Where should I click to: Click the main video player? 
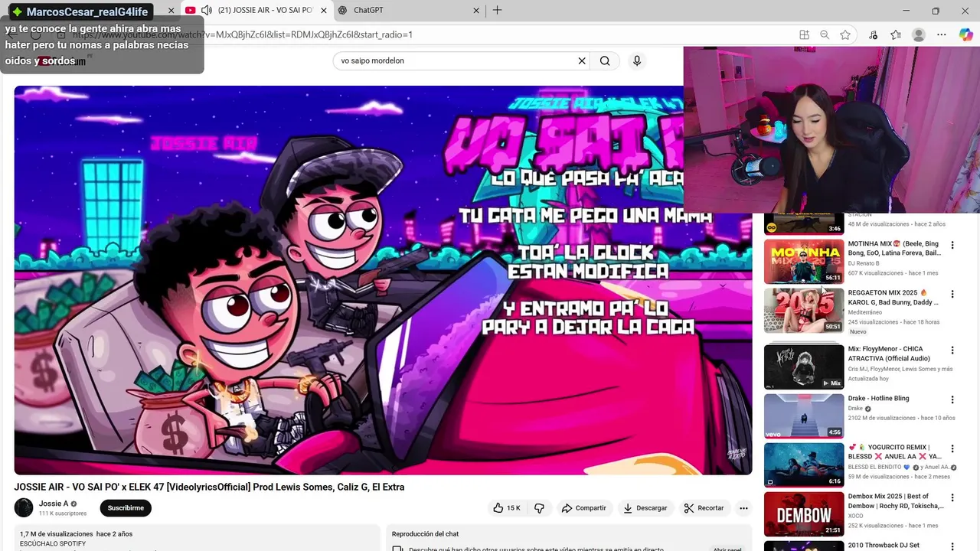[383, 280]
